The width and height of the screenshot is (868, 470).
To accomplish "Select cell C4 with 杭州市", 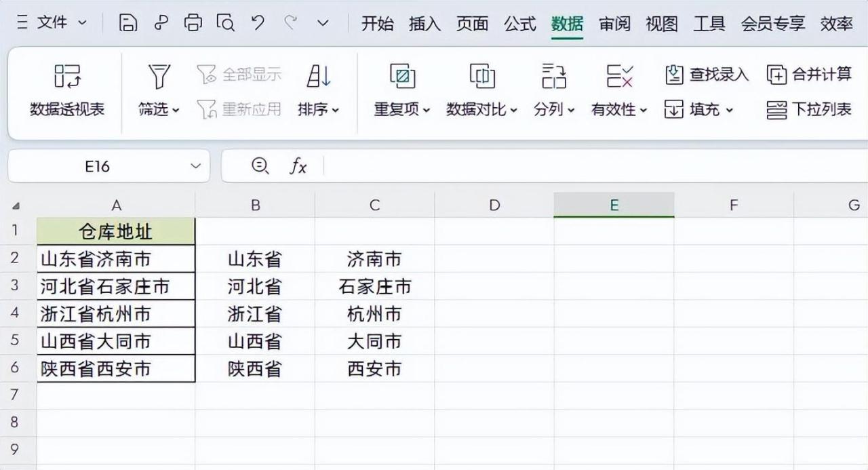I will click(x=374, y=313).
